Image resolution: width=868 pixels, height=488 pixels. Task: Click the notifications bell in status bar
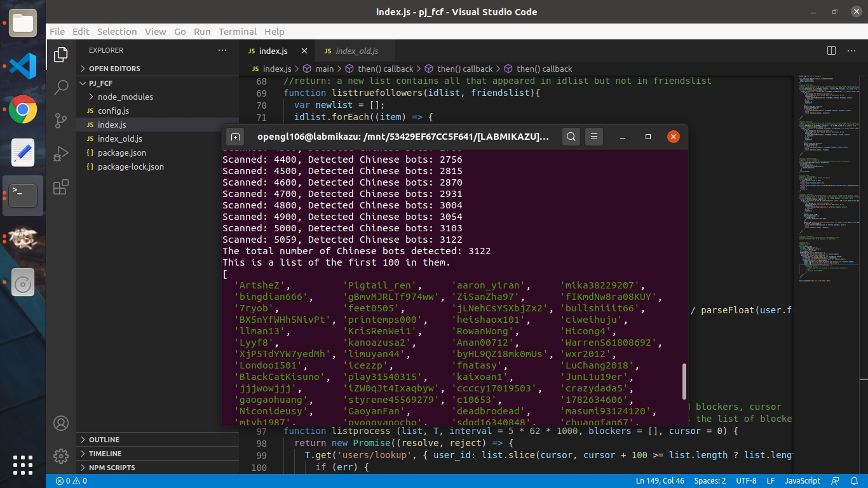(854, 481)
